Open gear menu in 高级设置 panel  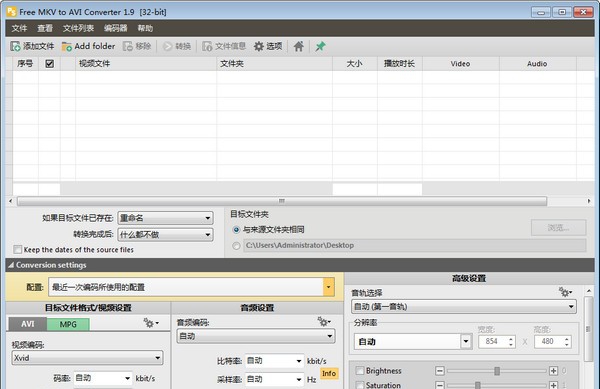pyautogui.click(x=565, y=292)
